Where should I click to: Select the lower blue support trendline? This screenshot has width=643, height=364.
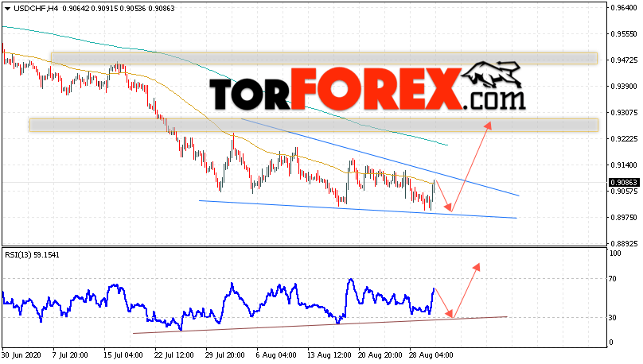[x=357, y=209]
